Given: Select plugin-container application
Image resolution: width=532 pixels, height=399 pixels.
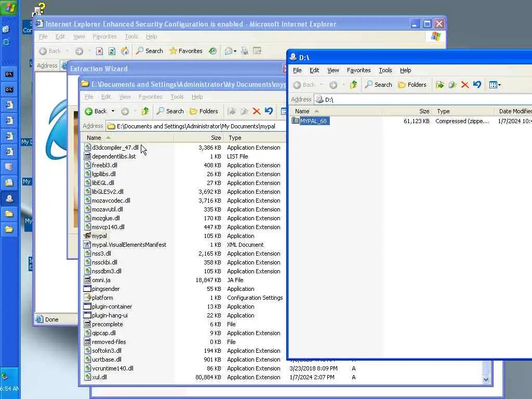Looking at the screenshot, I should (108, 307).
